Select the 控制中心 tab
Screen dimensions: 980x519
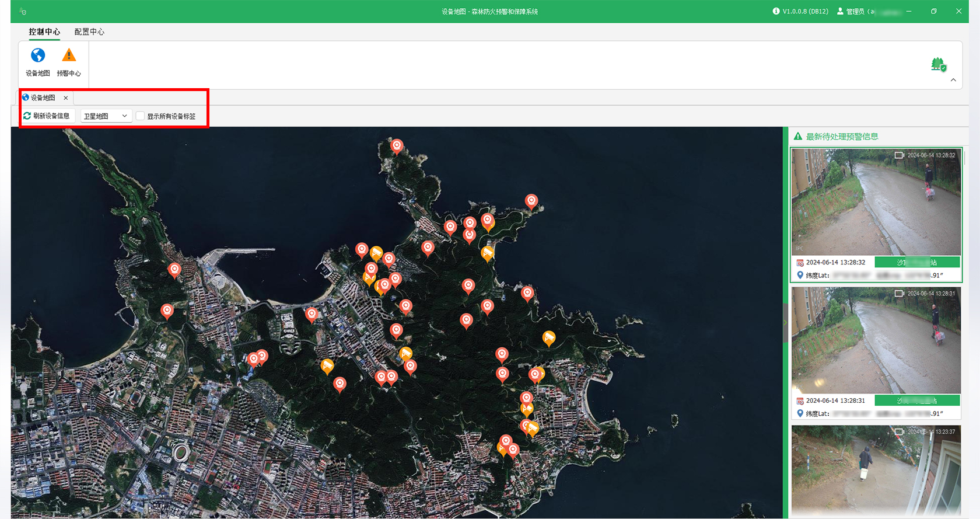click(44, 32)
